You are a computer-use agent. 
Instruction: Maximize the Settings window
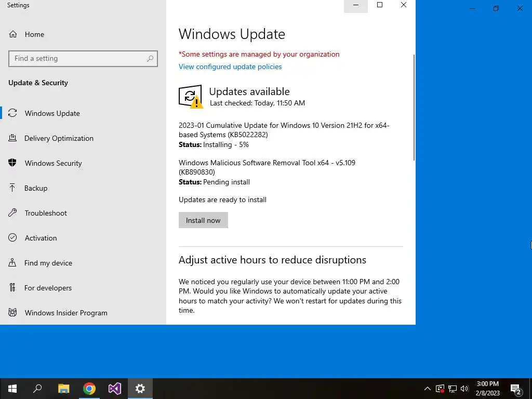point(380,5)
